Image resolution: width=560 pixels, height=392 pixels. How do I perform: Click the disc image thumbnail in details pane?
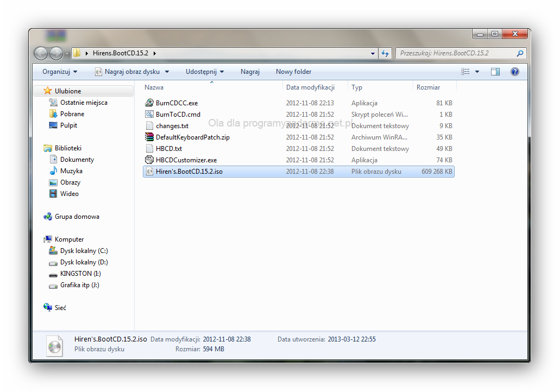click(54, 346)
